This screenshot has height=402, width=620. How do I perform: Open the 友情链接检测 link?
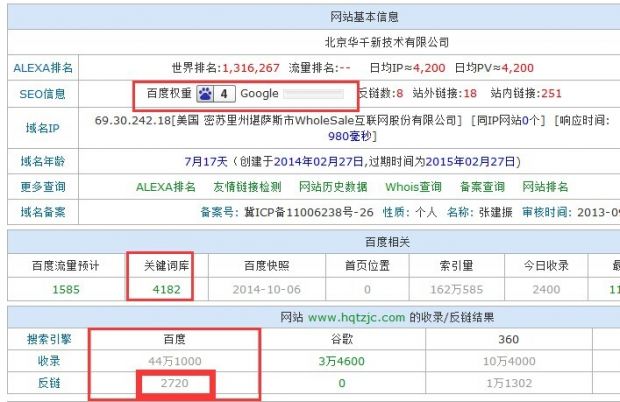coord(247,187)
